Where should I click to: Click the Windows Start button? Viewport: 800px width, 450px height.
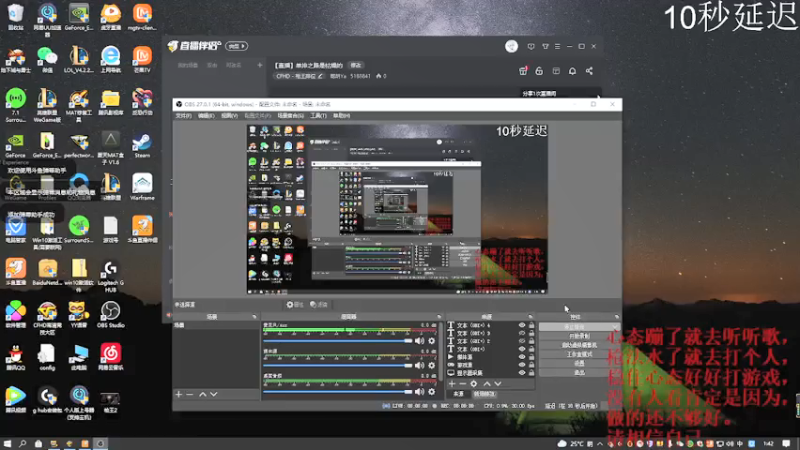(x=7, y=444)
